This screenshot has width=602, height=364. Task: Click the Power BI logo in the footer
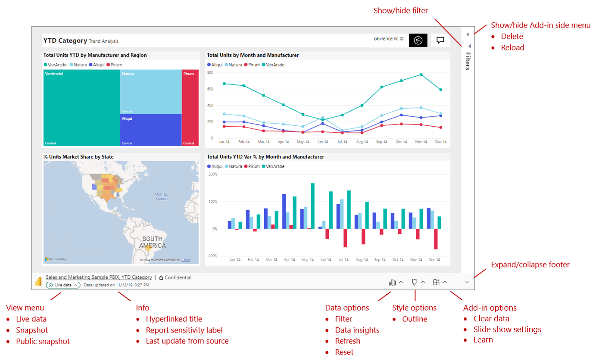[x=39, y=281]
